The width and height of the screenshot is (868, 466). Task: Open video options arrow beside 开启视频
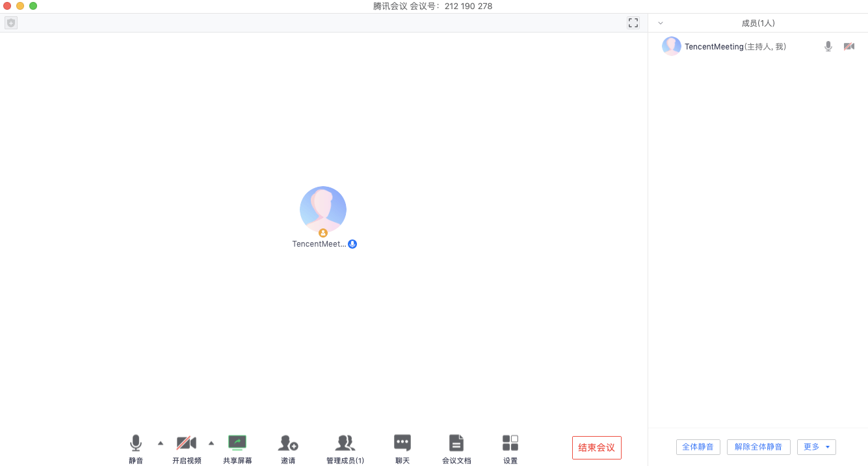tap(211, 443)
